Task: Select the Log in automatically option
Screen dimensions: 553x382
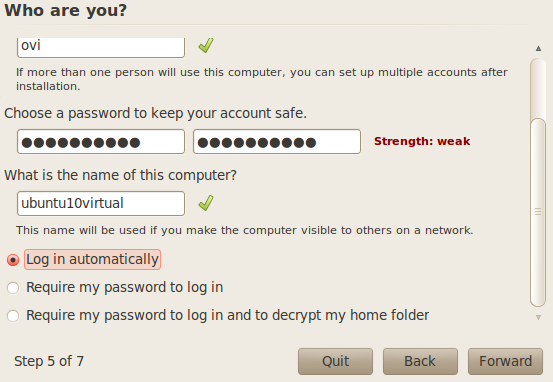Action: coord(13,260)
